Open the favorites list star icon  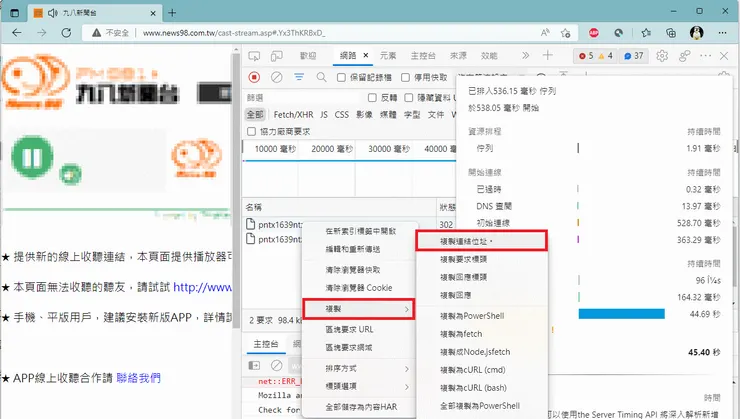coord(646,33)
